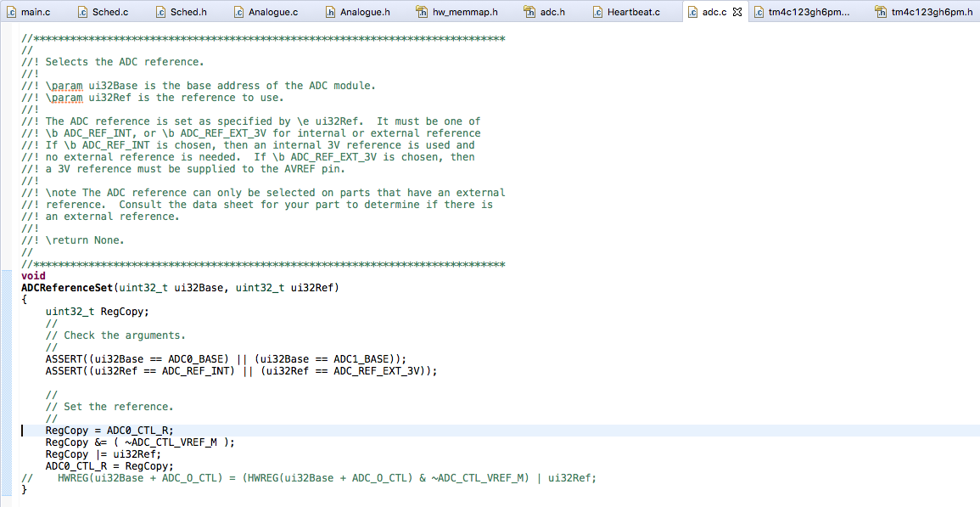The image size is (980, 507).
Task: Click comment line 'If \b ADC_REF_INT is chosen'
Action: tap(248, 145)
